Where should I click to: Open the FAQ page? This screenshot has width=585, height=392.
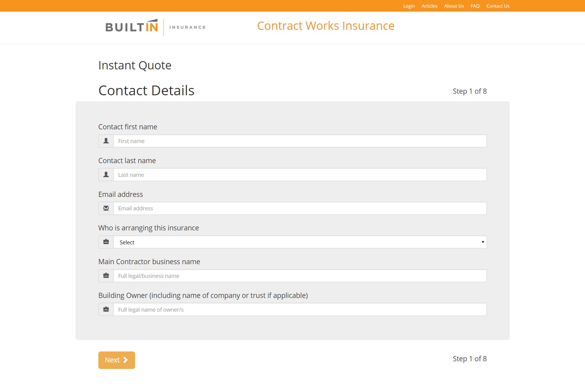point(475,6)
